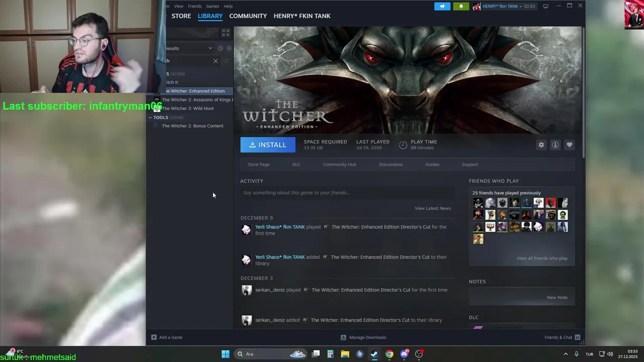Open the Support link

pyautogui.click(x=470, y=164)
